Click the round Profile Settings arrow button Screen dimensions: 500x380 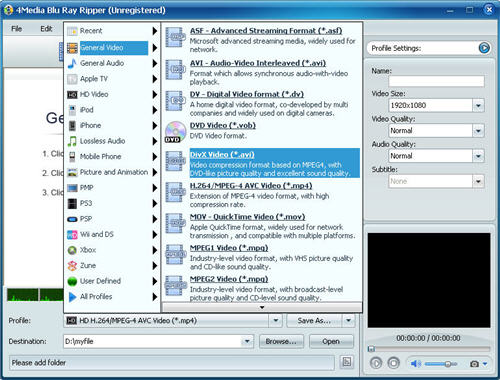pyautogui.click(x=484, y=48)
